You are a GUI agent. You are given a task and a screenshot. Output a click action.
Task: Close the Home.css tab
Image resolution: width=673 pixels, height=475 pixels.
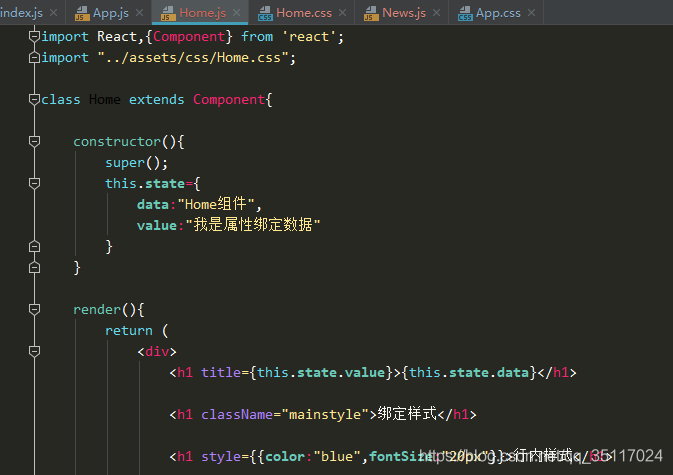tap(342, 13)
